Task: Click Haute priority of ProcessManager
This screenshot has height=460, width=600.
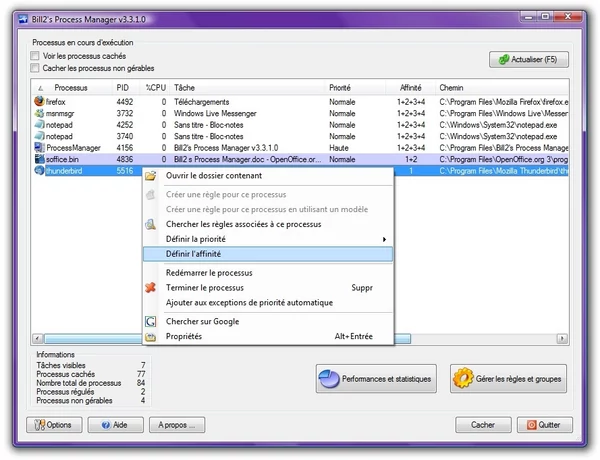Action: pyautogui.click(x=339, y=148)
